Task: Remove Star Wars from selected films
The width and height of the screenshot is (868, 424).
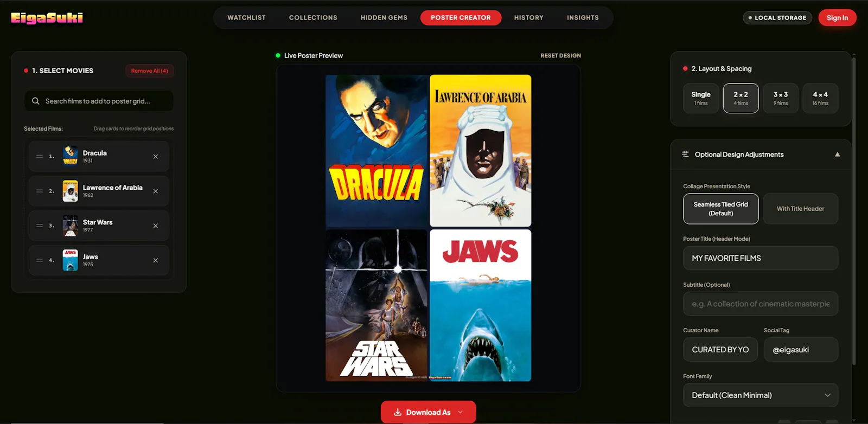Action: [156, 226]
